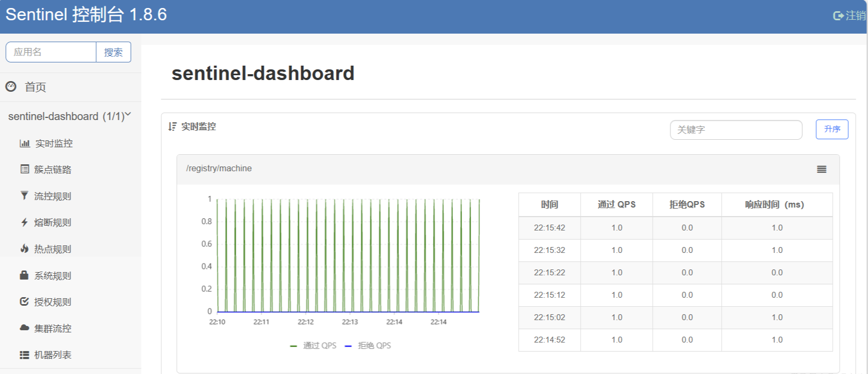Focus the 关键字 keyword filter field

pyautogui.click(x=736, y=130)
